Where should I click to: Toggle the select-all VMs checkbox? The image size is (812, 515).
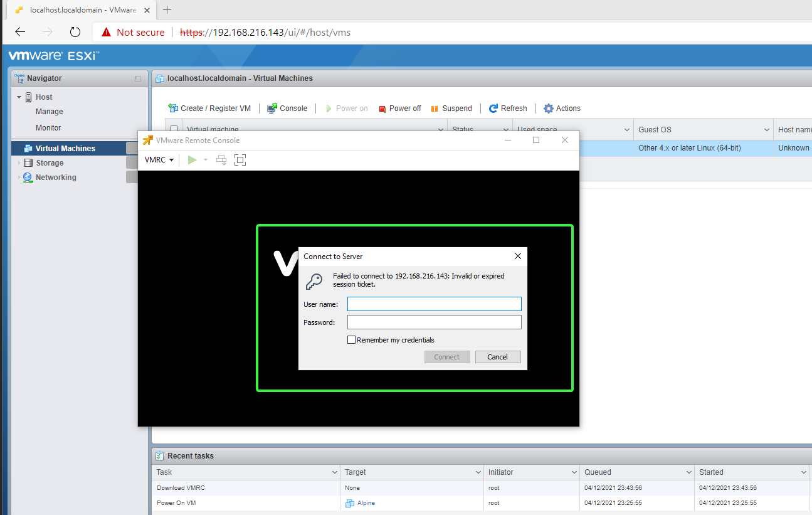coord(174,130)
